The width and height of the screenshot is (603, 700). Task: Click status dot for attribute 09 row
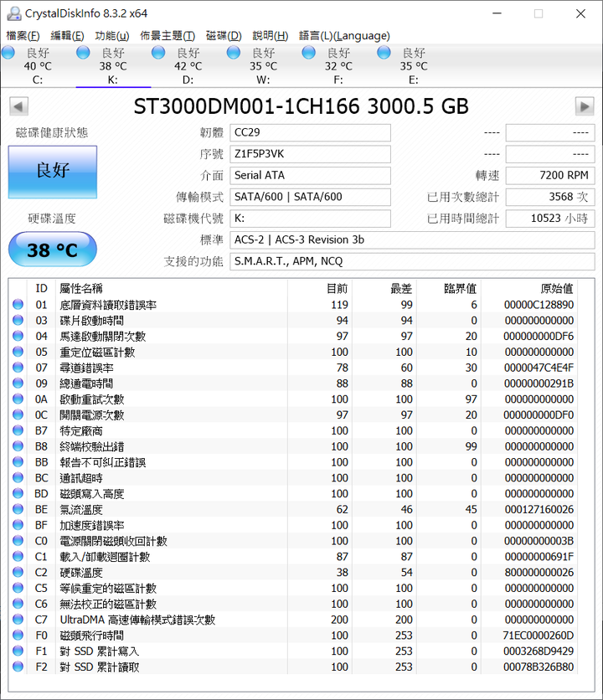pyautogui.click(x=18, y=383)
